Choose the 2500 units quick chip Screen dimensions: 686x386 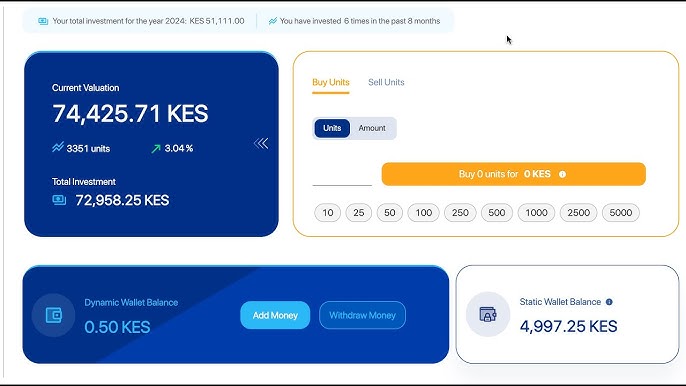point(578,213)
